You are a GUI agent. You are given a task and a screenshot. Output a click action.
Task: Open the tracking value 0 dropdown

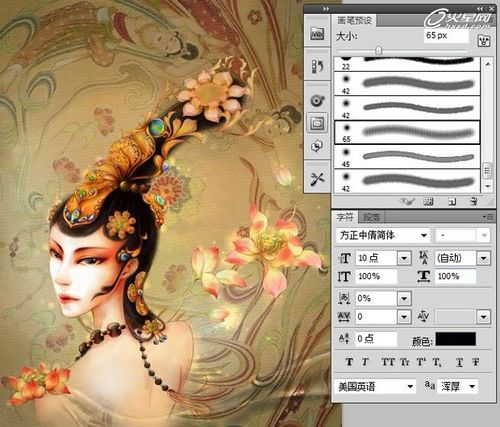[404, 317]
